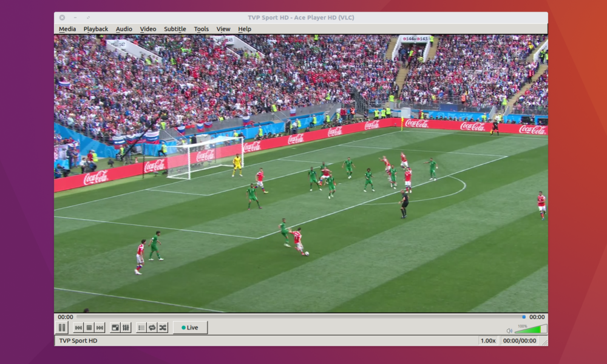Screen dimensions: 607x364
Task: Toggle fullscreen video mode
Action: coord(115,328)
